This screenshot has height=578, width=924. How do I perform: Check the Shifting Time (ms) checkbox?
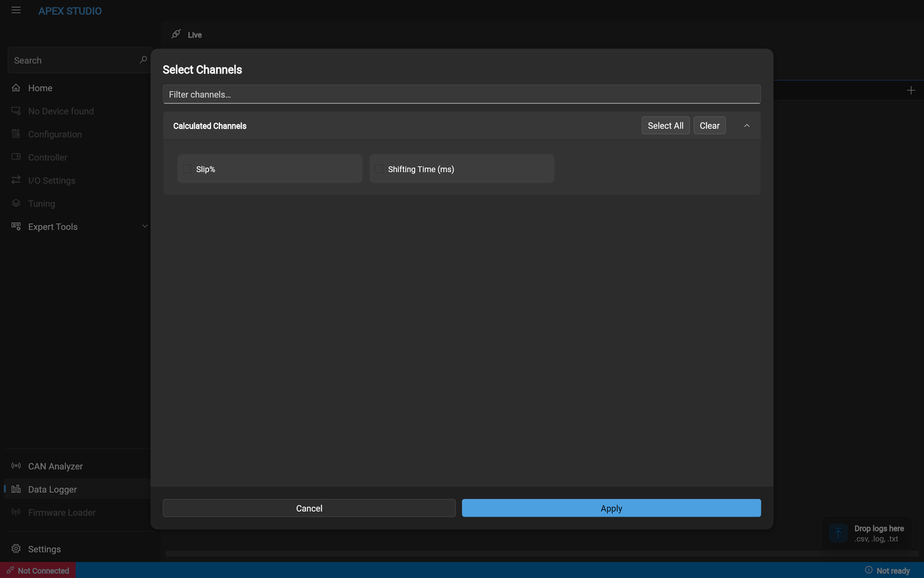(379, 169)
